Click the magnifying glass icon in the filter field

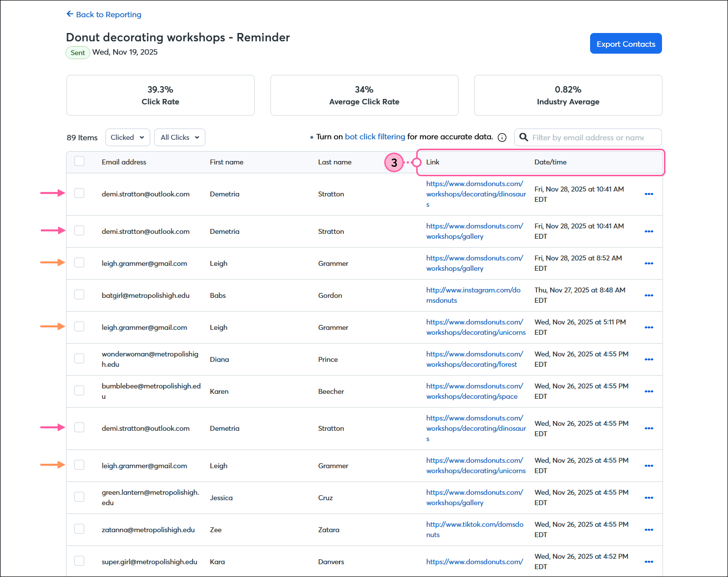(524, 137)
